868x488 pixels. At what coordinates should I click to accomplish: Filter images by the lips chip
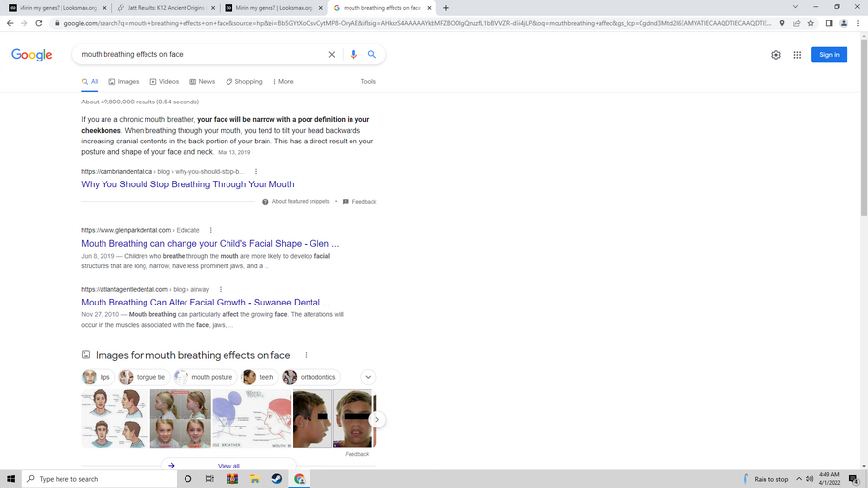[98, 377]
